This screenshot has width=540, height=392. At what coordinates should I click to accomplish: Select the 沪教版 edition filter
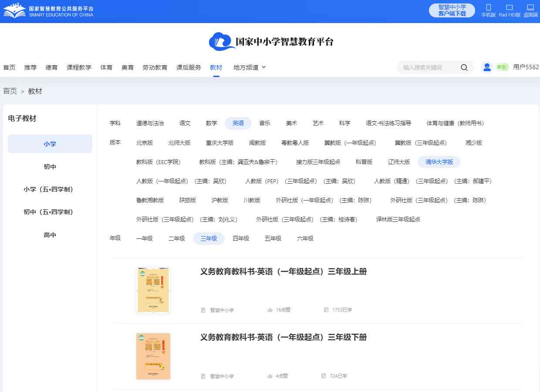220,200
